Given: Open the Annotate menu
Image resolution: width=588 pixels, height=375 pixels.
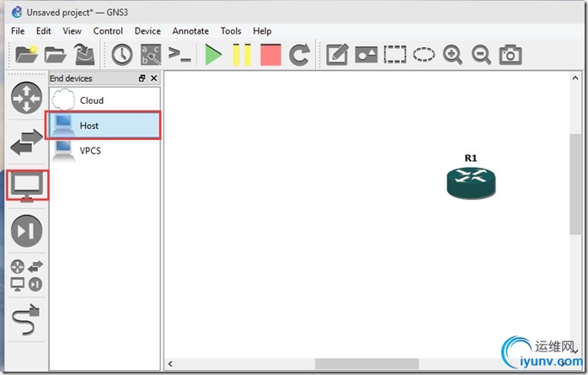Looking at the screenshot, I should 190,30.
